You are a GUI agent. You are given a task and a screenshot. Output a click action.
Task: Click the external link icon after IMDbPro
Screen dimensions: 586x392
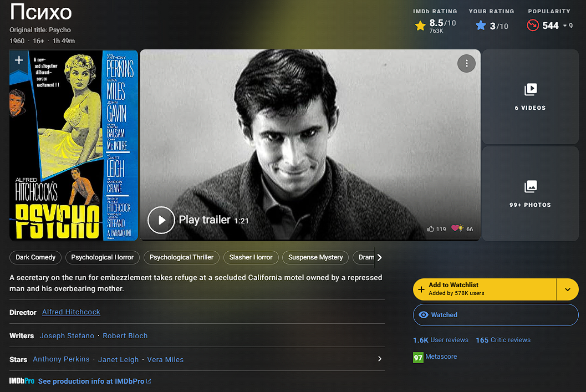point(149,381)
